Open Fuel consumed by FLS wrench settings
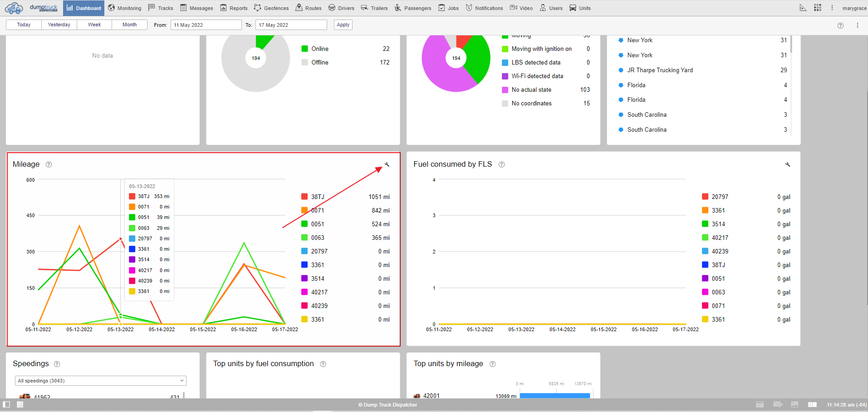Viewport: 868px width, 412px height. (x=788, y=164)
